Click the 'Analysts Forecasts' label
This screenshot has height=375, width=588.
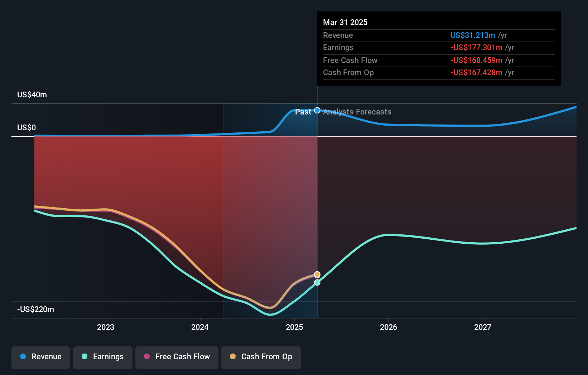357,112
